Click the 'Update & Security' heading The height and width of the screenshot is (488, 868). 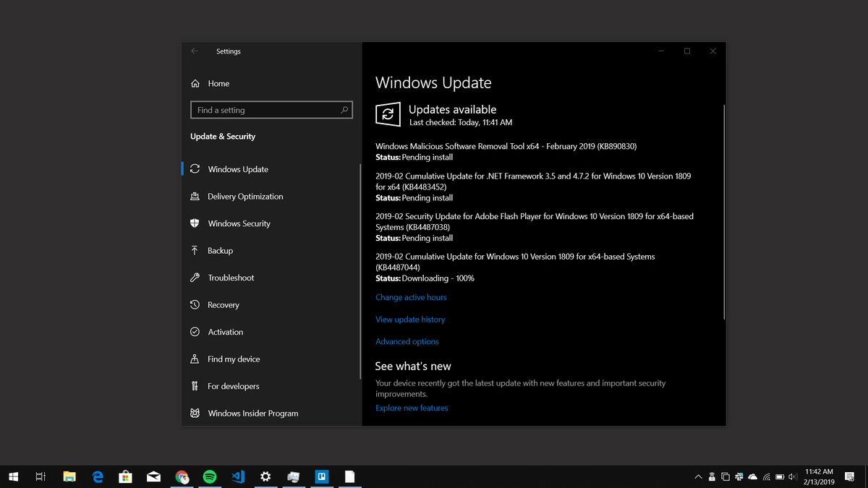coord(223,136)
